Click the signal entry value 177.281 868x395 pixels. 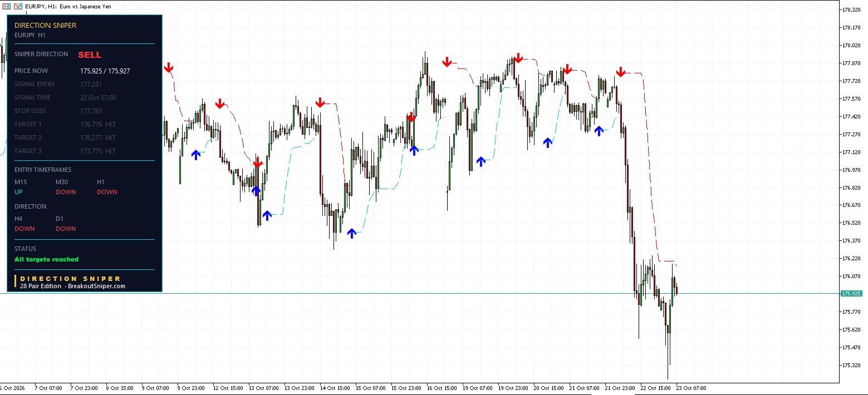coord(91,85)
